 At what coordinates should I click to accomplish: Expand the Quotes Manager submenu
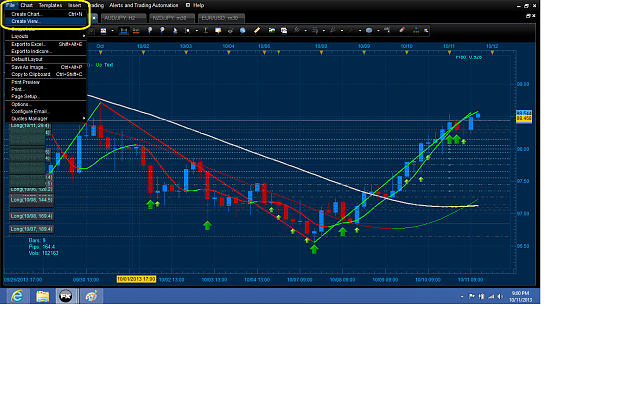coord(45,119)
